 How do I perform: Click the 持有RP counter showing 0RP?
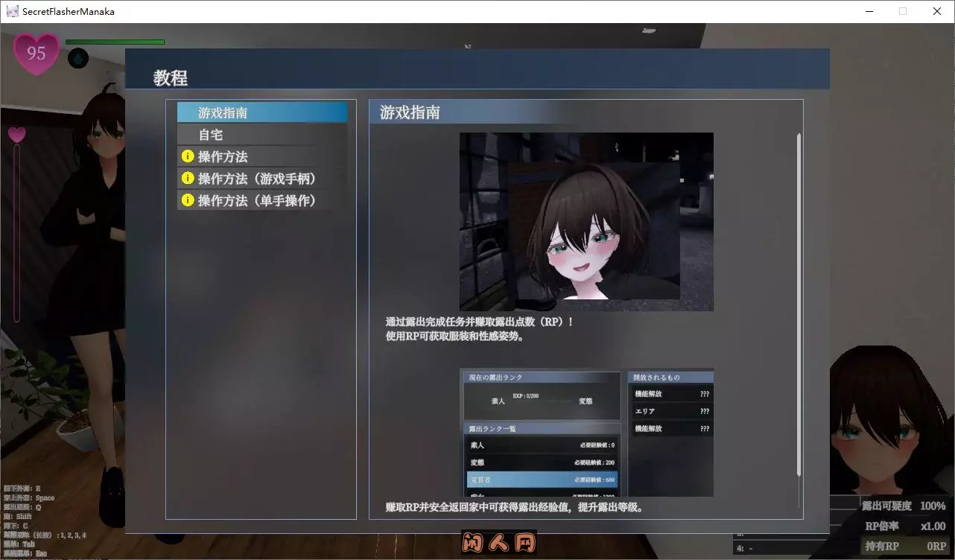coord(906,546)
